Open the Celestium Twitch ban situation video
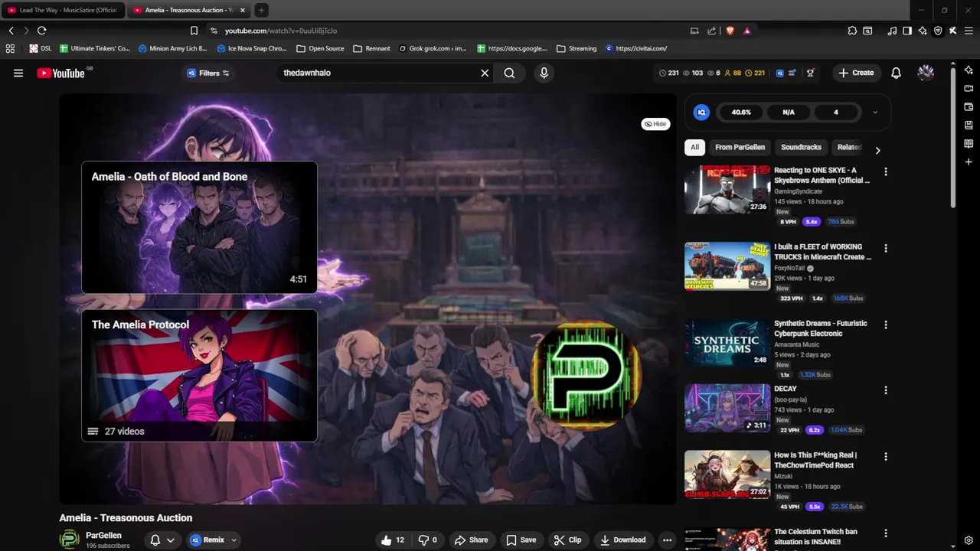This screenshot has height=551, width=980. (x=815, y=536)
